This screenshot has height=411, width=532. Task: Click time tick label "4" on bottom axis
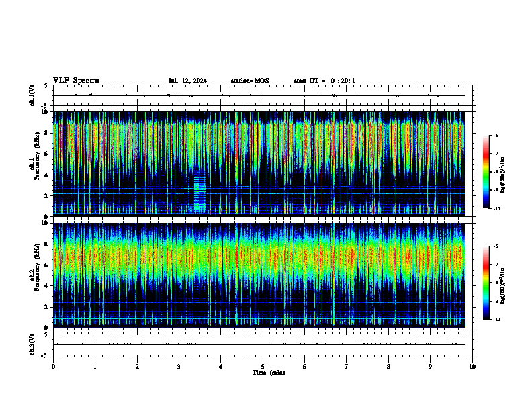[x=221, y=367]
